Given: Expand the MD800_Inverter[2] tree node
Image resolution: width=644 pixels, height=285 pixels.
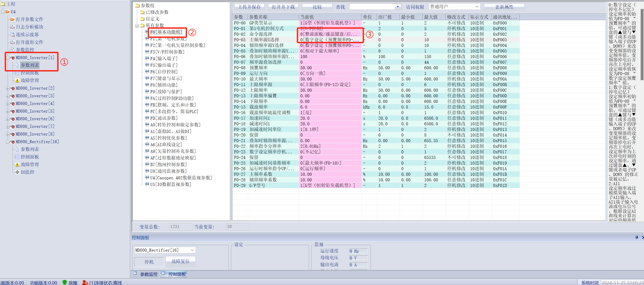Looking at the screenshot, I should pos(8,88).
